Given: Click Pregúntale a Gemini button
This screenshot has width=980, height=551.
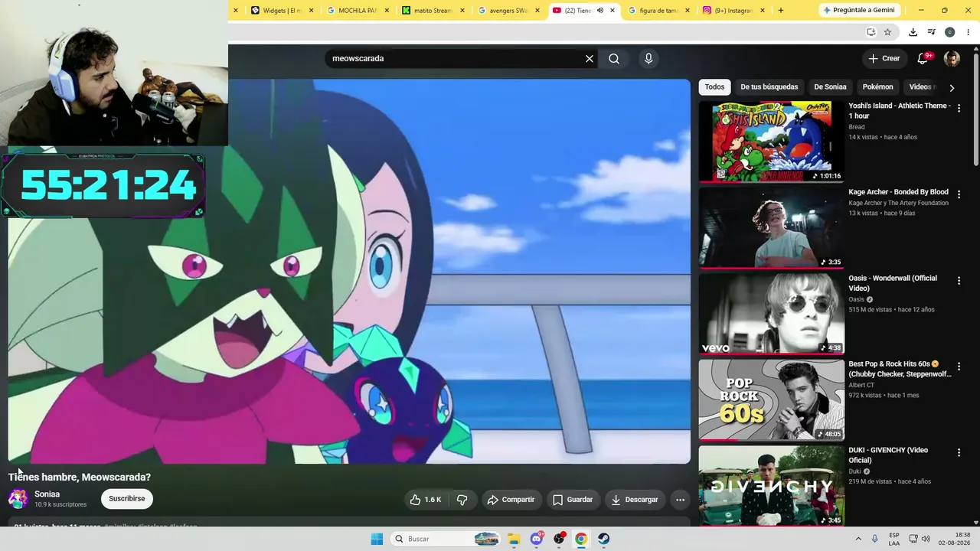Looking at the screenshot, I should pyautogui.click(x=858, y=11).
